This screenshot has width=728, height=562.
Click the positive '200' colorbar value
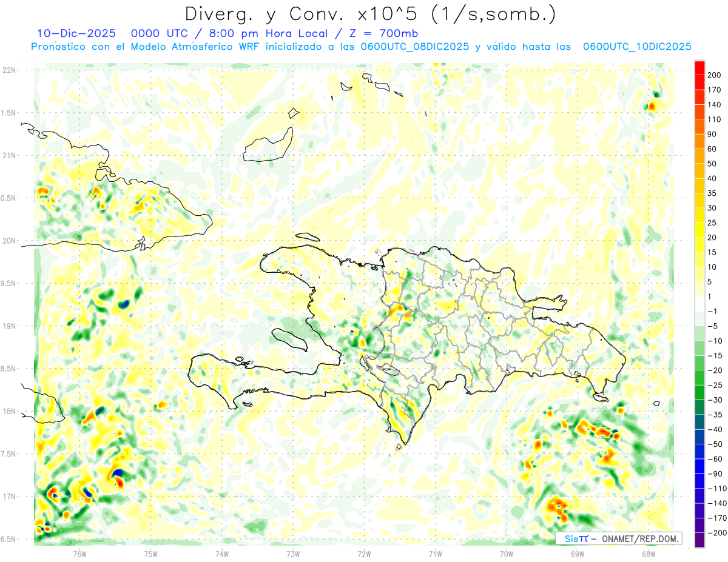pyautogui.click(x=715, y=75)
